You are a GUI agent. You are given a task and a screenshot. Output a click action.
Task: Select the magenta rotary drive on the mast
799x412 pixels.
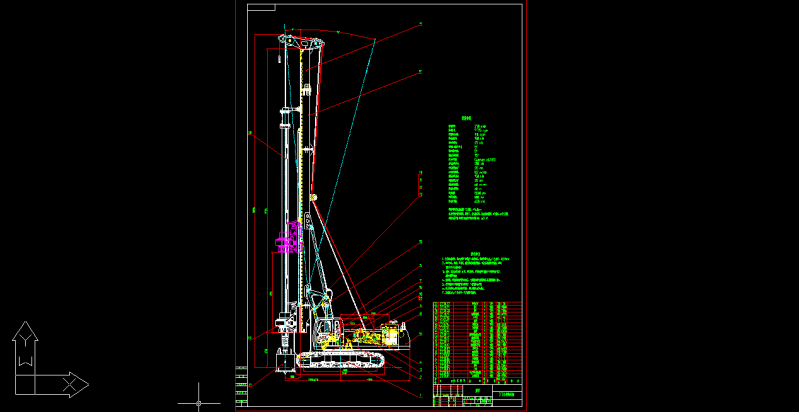[x=288, y=240]
